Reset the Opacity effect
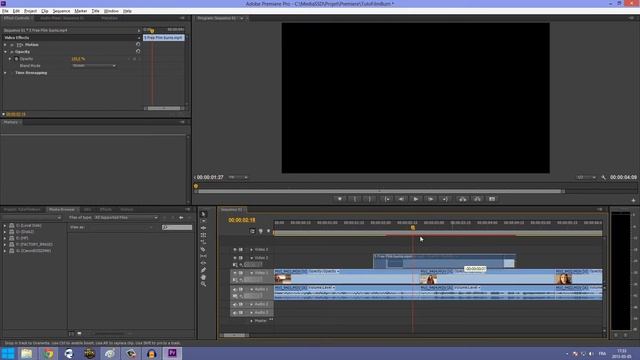 coord(138,51)
